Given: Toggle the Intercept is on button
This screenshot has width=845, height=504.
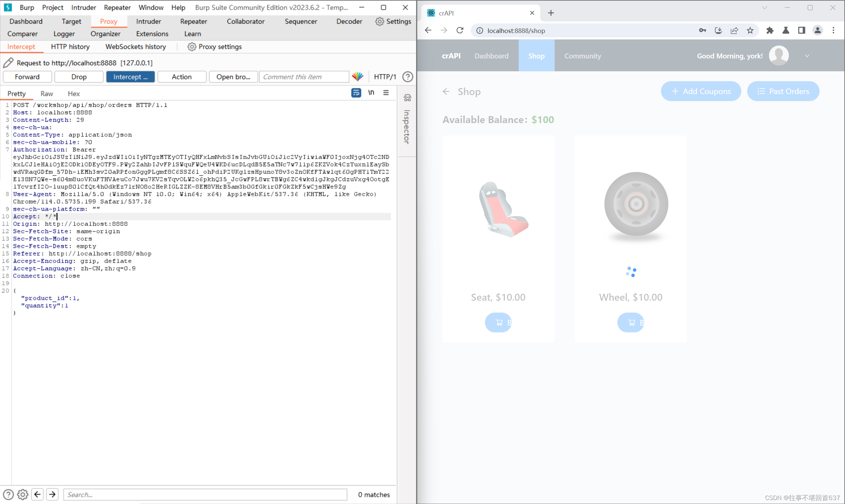Looking at the screenshot, I should point(130,77).
